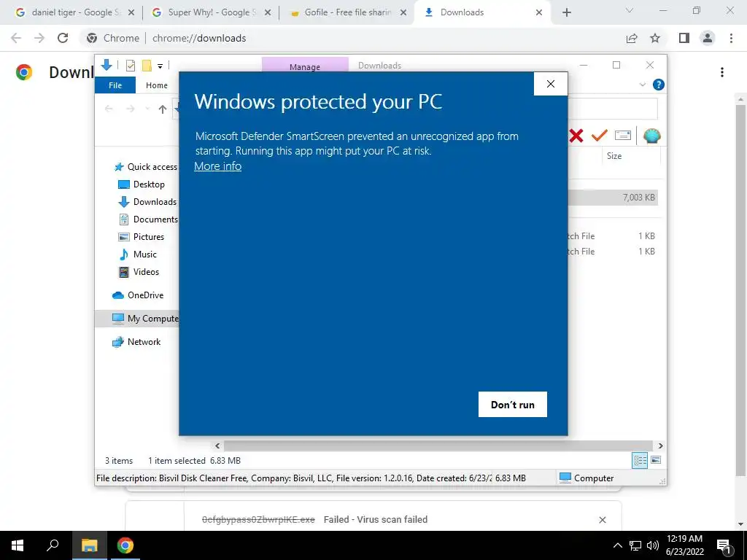Open Windows Start menu
The image size is (747, 560).
[18, 545]
